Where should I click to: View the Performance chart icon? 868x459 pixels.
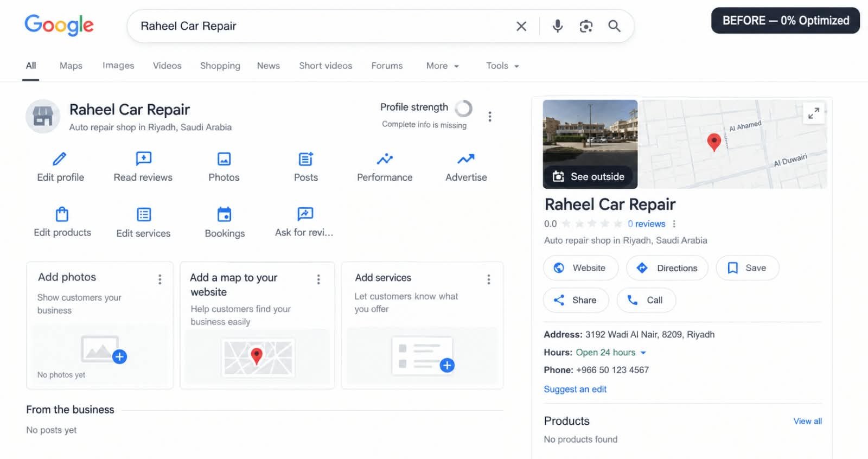385,159
